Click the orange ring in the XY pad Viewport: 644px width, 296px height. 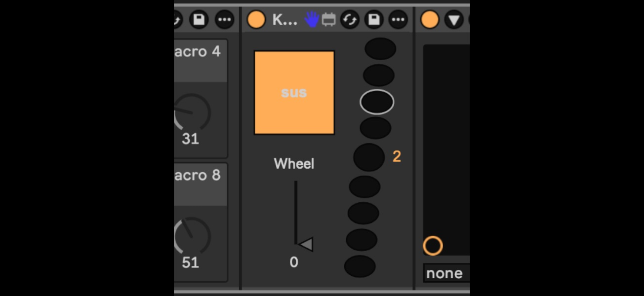pos(433,246)
